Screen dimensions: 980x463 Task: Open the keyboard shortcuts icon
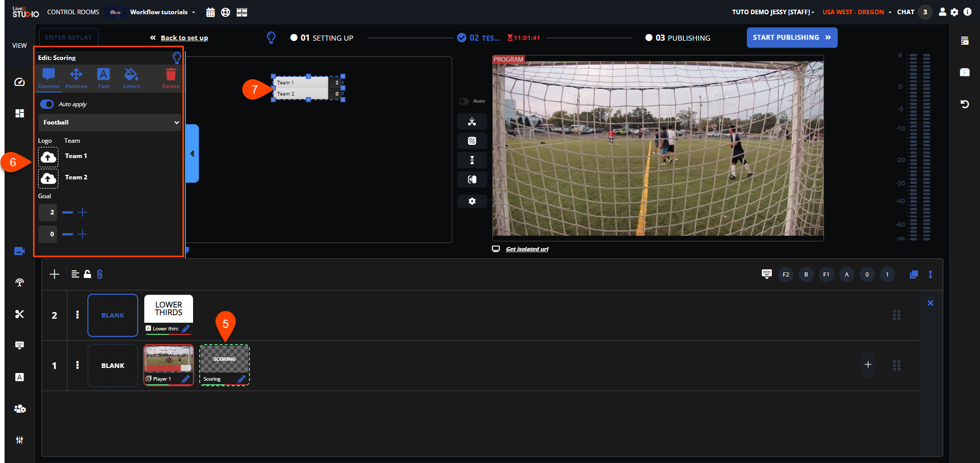[767, 274]
